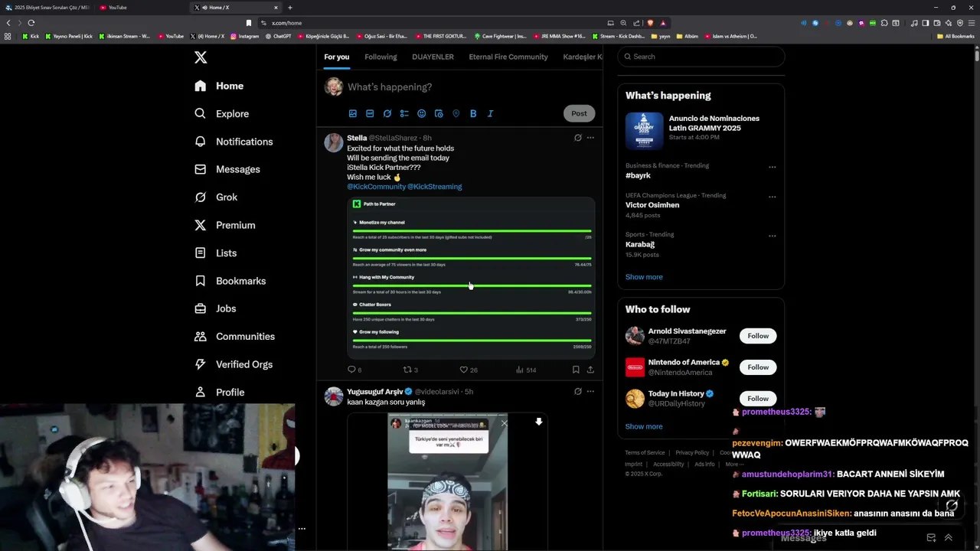Open the Terms of Service link

click(645, 452)
